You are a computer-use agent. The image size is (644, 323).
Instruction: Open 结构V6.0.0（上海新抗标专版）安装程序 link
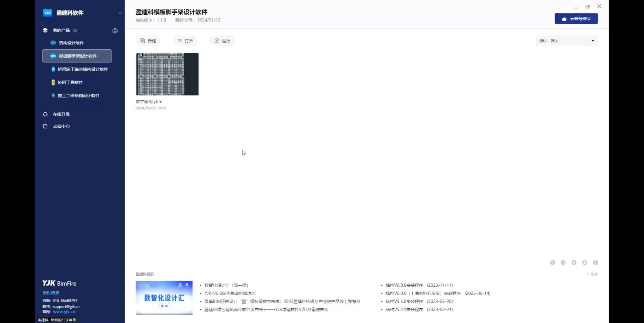(x=438, y=293)
